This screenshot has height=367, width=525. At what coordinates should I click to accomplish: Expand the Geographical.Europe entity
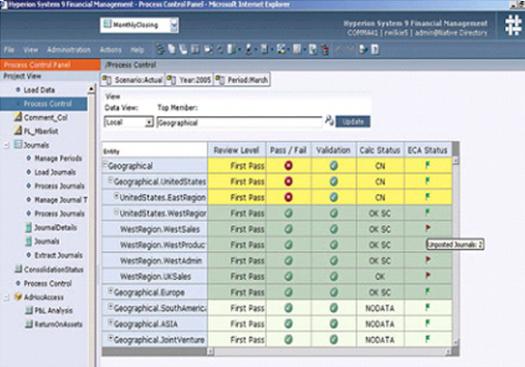pos(110,291)
